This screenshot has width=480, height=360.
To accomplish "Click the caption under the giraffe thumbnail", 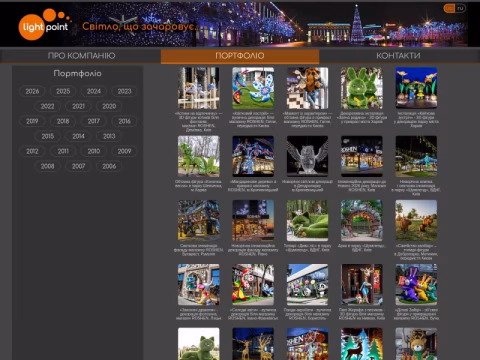I will (362, 314).
